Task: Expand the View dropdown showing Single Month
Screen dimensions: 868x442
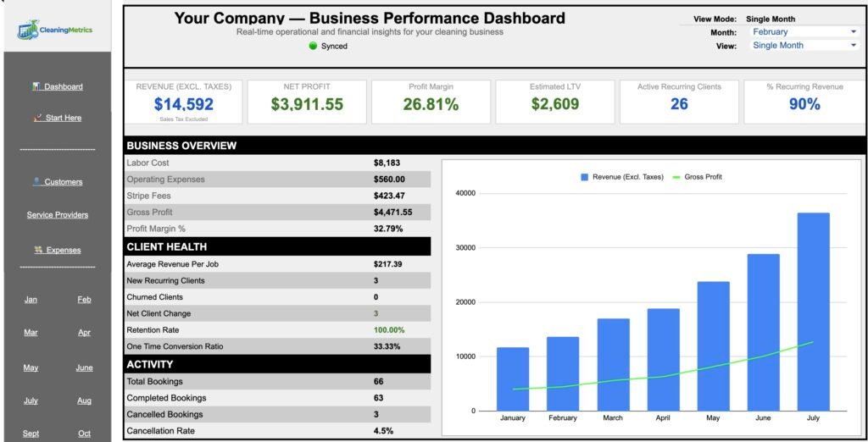Action: [804, 46]
